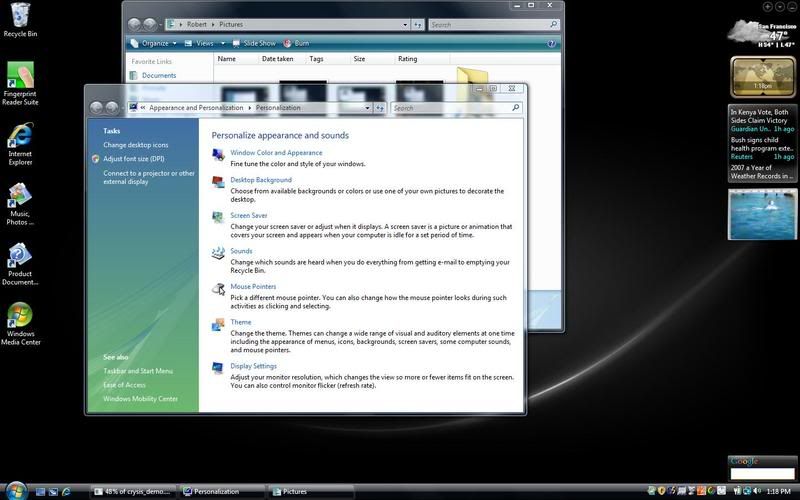Open the Internet Explorer desktop icon
The image size is (800, 500).
20,144
